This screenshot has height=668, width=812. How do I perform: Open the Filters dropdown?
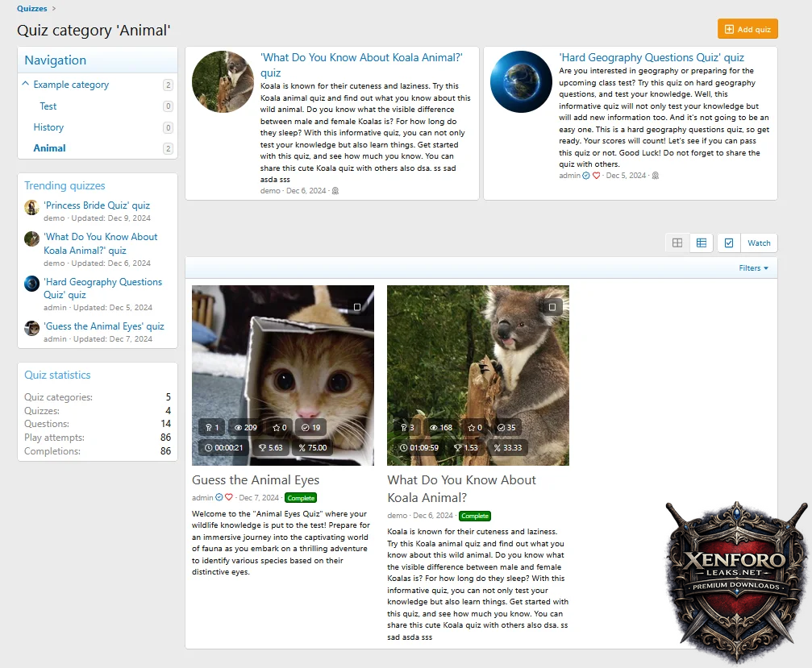point(753,268)
